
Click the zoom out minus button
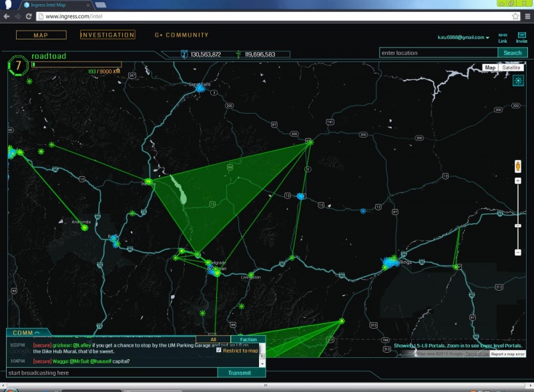(x=518, y=252)
